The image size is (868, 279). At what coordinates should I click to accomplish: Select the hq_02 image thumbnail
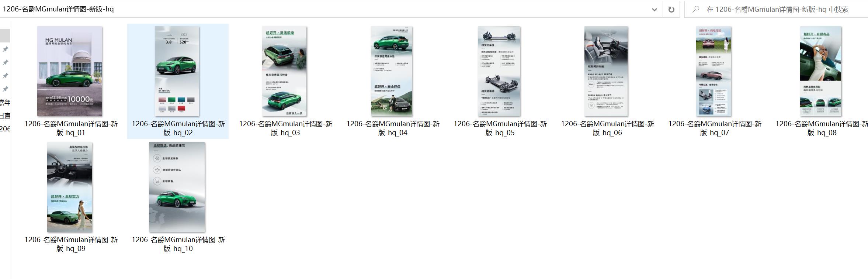[x=177, y=71]
